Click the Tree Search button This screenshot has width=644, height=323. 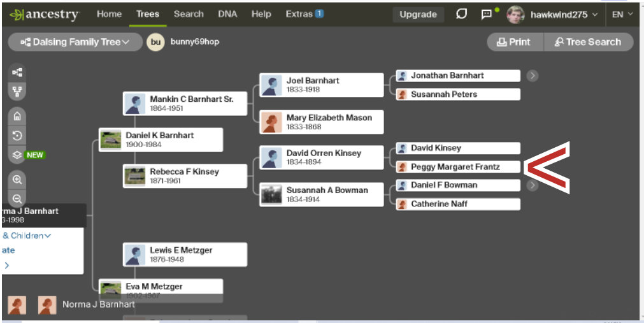[588, 42]
